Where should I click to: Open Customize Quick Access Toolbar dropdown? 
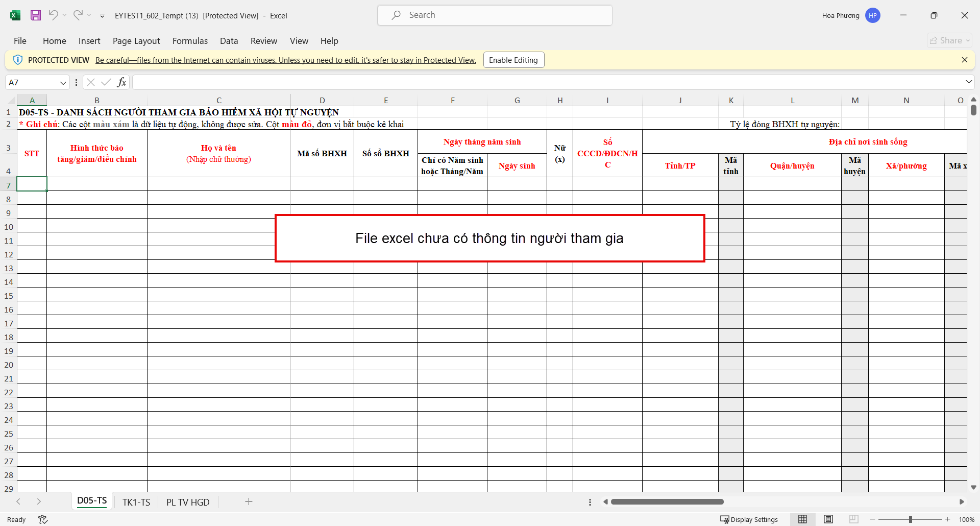coord(102,16)
